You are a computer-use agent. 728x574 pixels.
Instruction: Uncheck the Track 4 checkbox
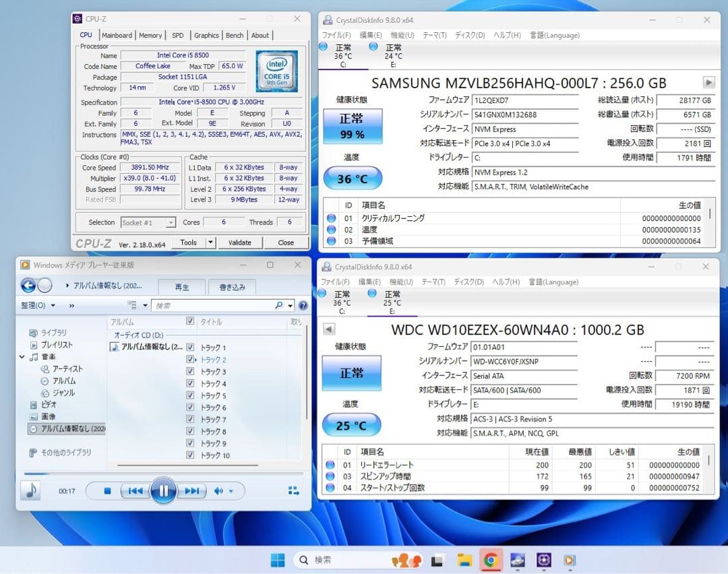click(x=190, y=383)
